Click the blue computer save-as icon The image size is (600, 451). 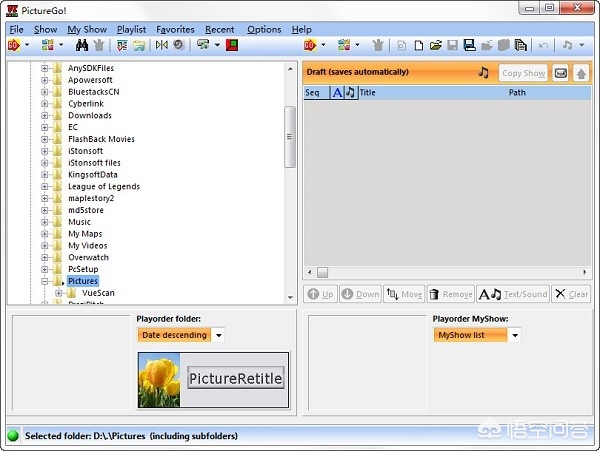click(x=470, y=45)
